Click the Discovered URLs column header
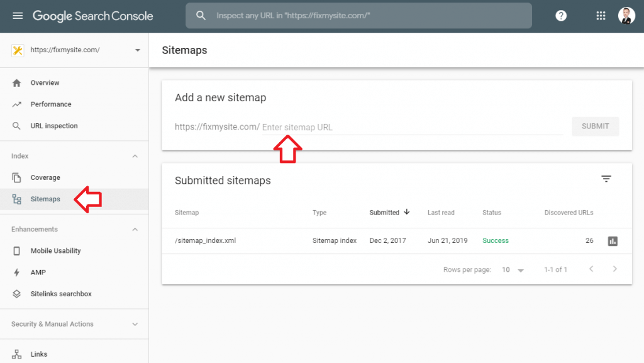Image resolution: width=644 pixels, height=363 pixels. tap(569, 213)
